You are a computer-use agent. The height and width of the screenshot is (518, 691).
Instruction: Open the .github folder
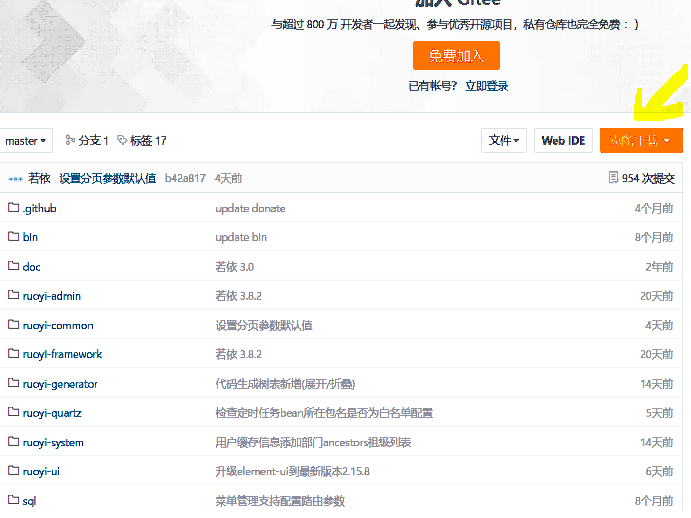[x=40, y=208]
